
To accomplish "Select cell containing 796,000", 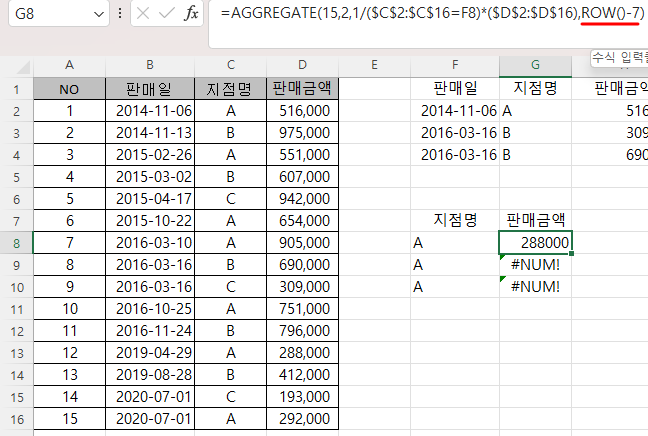I will point(303,331).
